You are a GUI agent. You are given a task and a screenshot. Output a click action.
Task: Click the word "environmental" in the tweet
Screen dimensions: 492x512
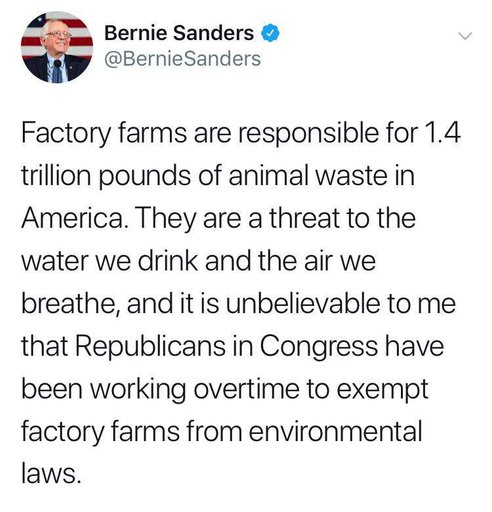click(336, 431)
